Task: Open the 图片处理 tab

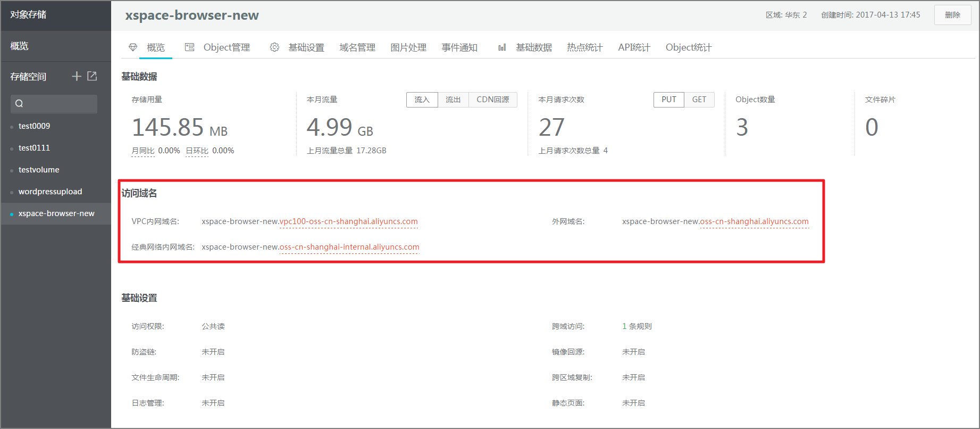Action: pos(408,47)
